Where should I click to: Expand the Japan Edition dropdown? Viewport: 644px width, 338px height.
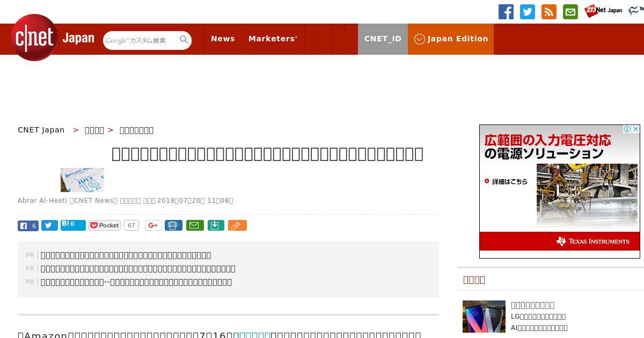[x=451, y=39]
